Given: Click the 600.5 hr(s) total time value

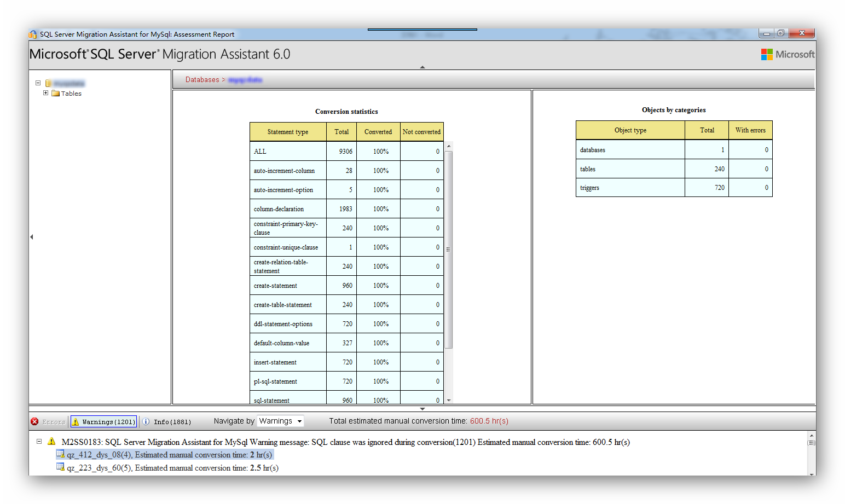Looking at the screenshot, I should (489, 421).
